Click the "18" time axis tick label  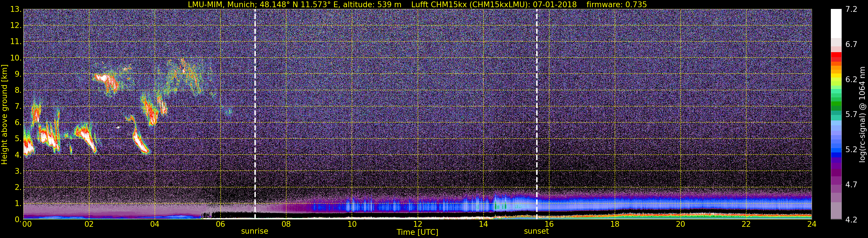tap(614, 224)
